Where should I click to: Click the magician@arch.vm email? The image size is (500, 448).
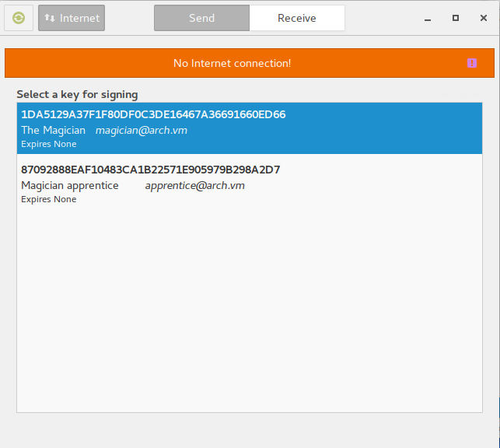tap(142, 131)
